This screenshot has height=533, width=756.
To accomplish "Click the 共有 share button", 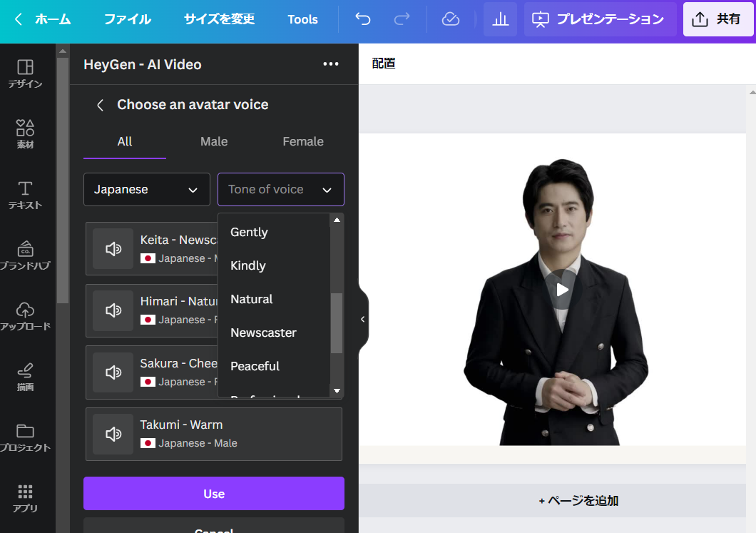I will (717, 19).
